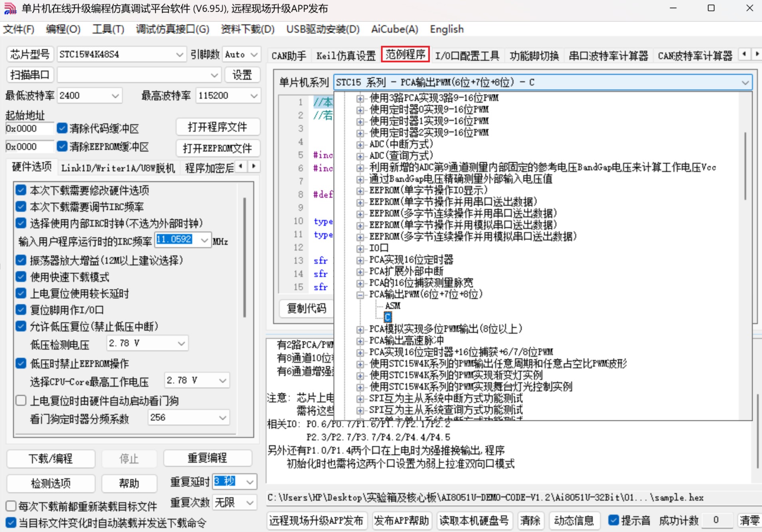Toggle 上电复位使用较长延时 checkbox
762x532 pixels.
[21, 294]
